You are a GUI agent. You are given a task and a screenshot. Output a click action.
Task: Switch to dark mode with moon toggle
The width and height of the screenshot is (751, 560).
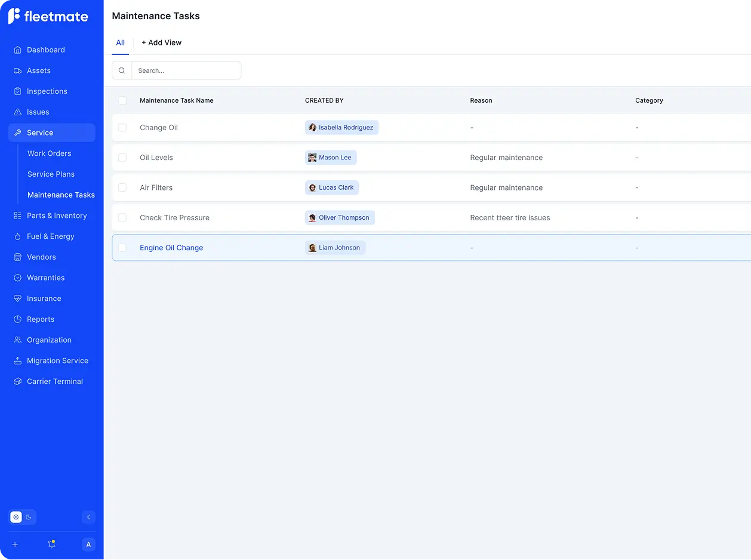29,517
